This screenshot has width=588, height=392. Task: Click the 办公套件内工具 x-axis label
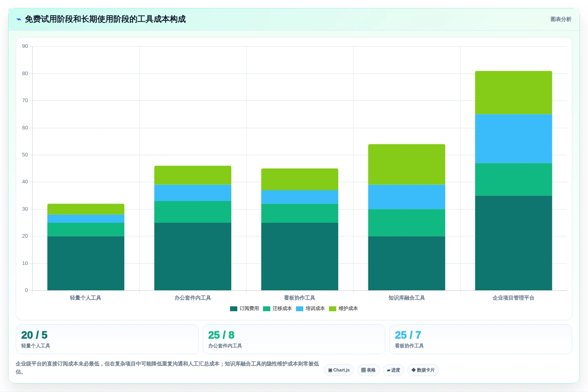(x=193, y=298)
